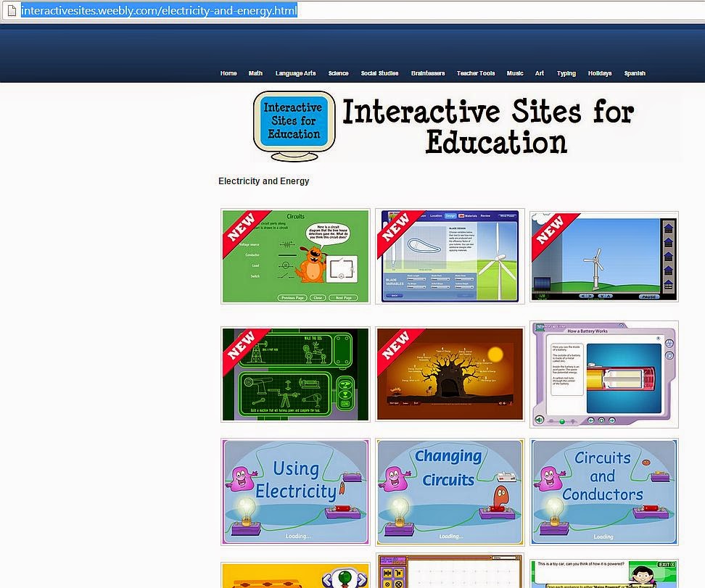Click the document icon beside the address bar

point(11,10)
